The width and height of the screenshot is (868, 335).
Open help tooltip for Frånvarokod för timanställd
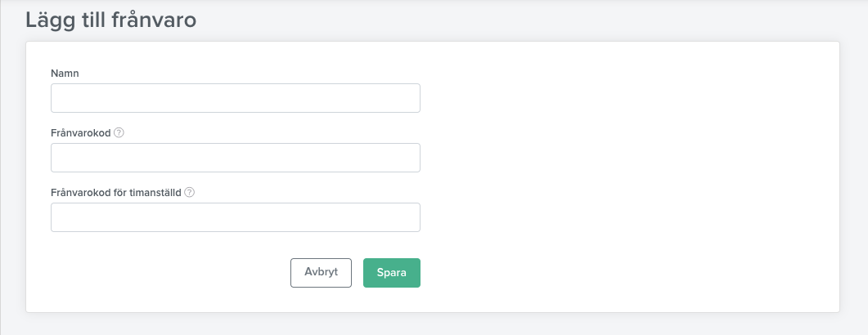coord(189,192)
